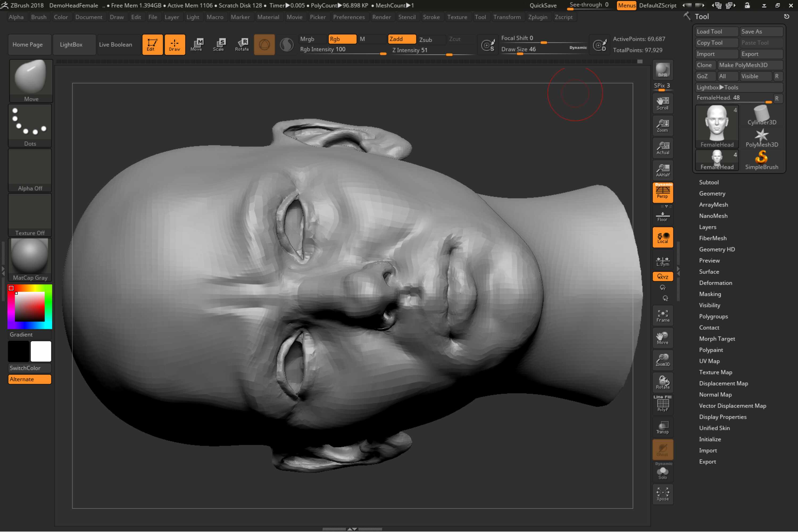Open the Alpha menu

pos(16,17)
